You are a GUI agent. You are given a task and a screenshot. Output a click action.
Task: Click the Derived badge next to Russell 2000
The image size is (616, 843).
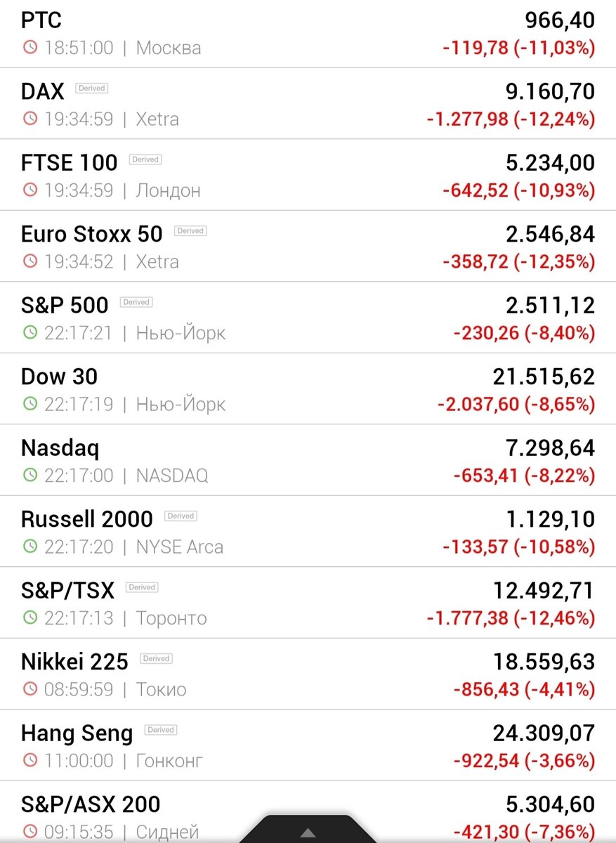click(x=181, y=516)
